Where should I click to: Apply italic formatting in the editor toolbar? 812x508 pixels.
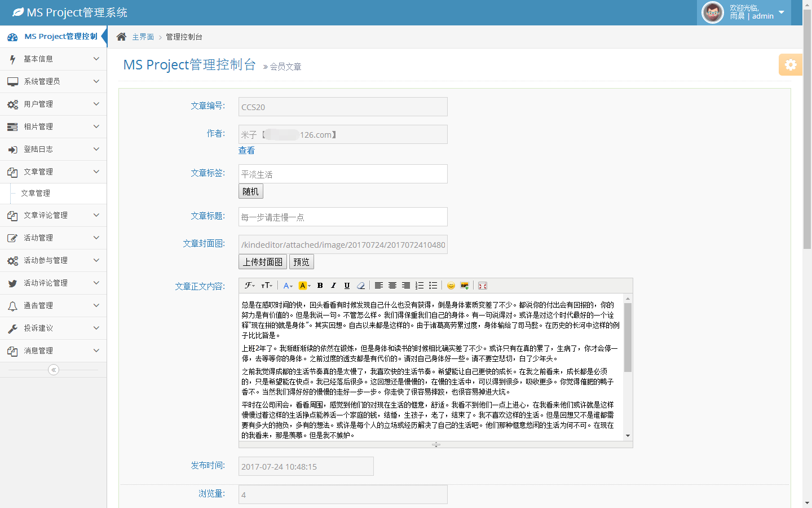pos(333,286)
